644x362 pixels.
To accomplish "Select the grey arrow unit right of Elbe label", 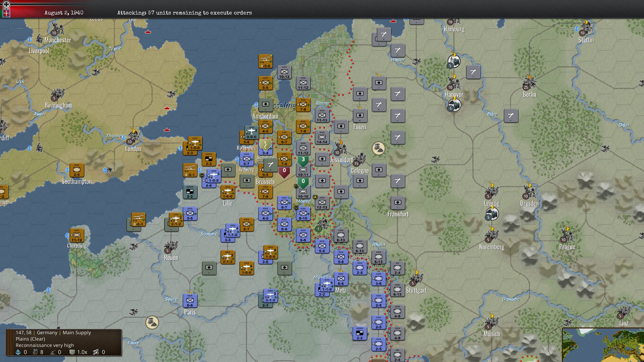I will [x=511, y=116].
